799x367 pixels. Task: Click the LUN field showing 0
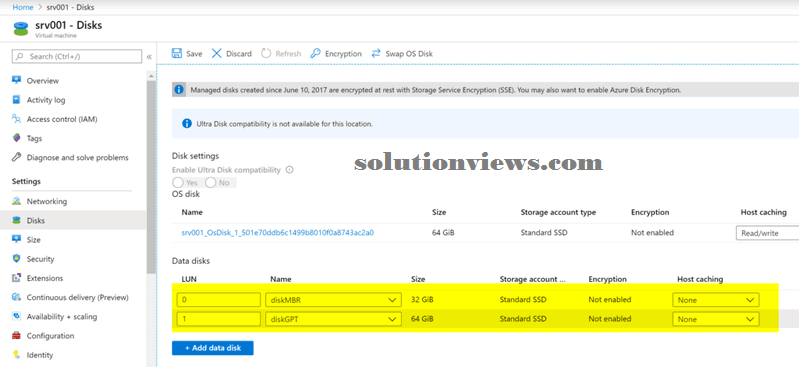(219, 300)
